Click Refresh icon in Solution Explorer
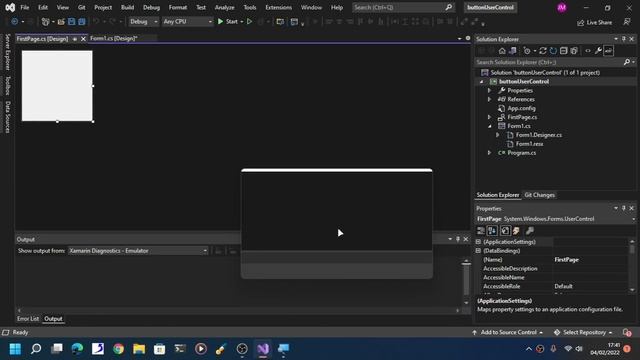The height and width of the screenshot is (360, 640). (x=553, y=51)
